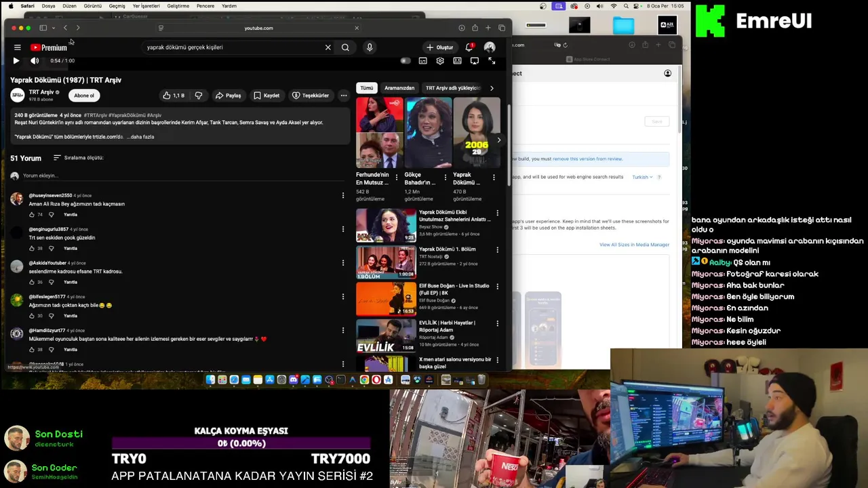
Task: Clear the YouTube search query text
Action: tap(328, 47)
